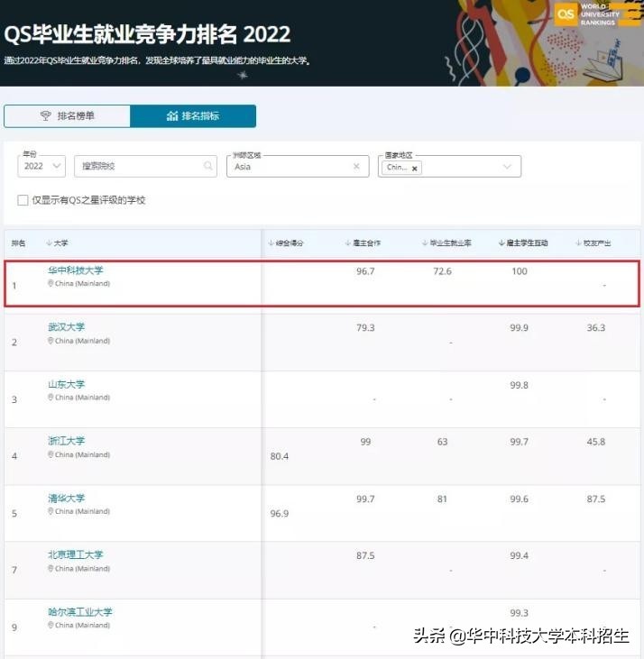Tick 仅显示有QS之星评级的学校 checkbox

coord(23,200)
